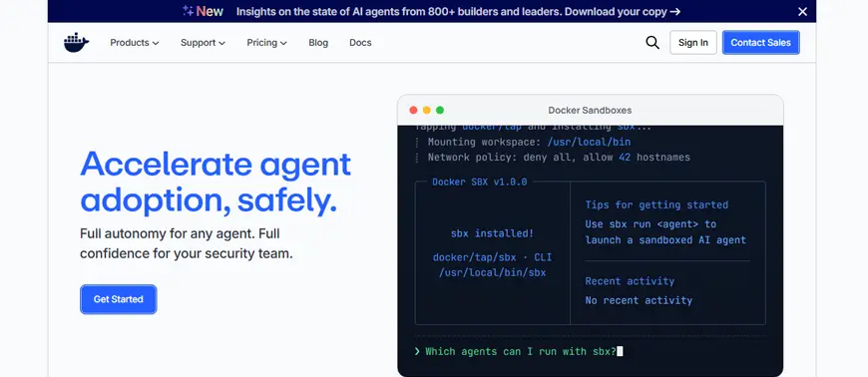The height and width of the screenshot is (377, 868).
Task: Dismiss the announcement banner with X
Action: click(x=802, y=11)
